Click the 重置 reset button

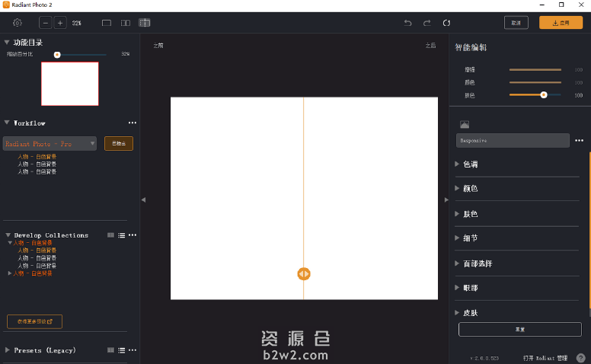(520, 330)
